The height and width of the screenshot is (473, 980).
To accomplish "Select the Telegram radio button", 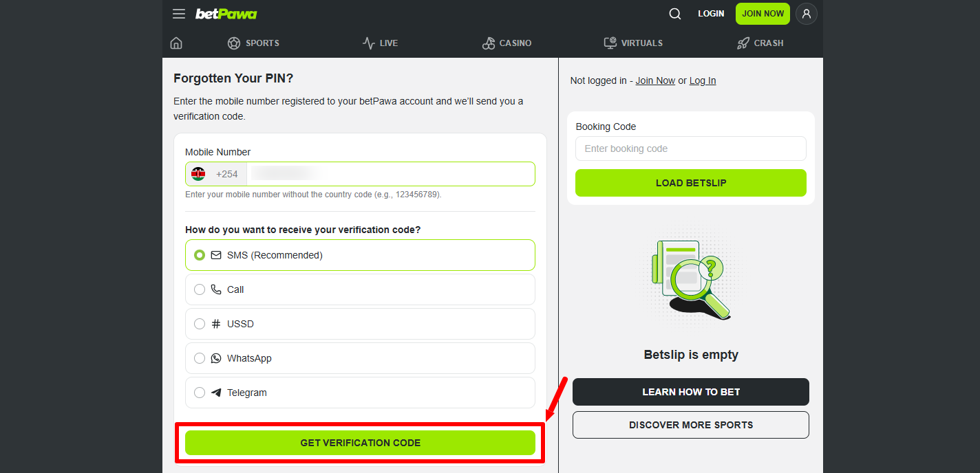I will pyautogui.click(x=200, y=393).
